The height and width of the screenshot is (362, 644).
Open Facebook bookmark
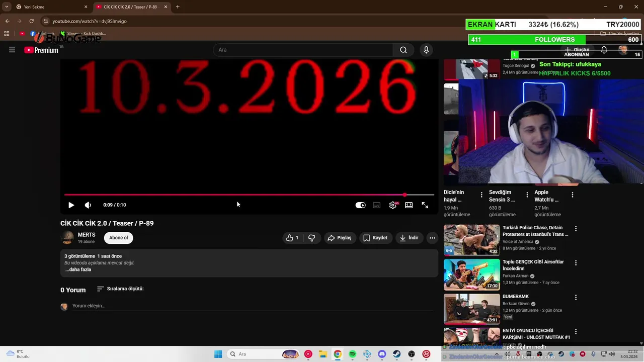[42, 34]
